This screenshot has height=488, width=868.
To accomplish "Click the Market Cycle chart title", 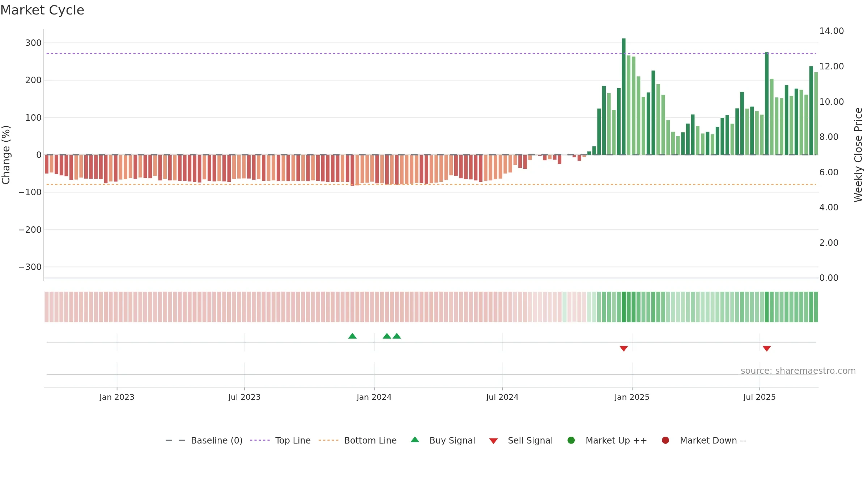I will (x=42, y=10).
